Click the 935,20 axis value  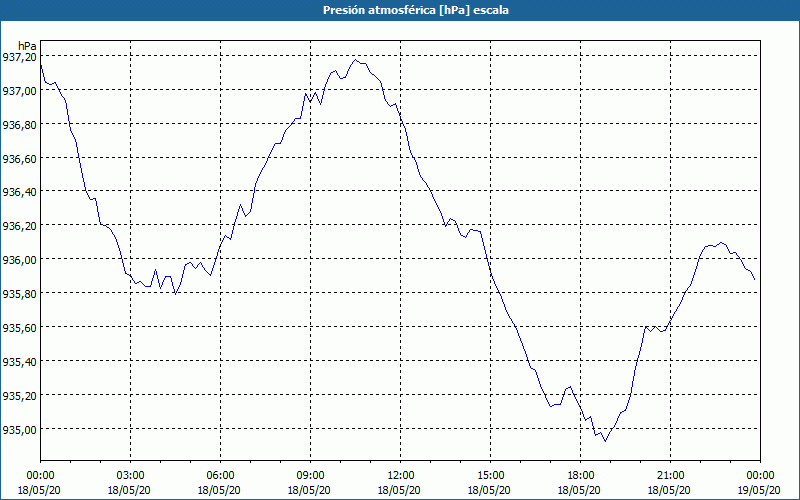pyautogui.click(x=19, y=395)
